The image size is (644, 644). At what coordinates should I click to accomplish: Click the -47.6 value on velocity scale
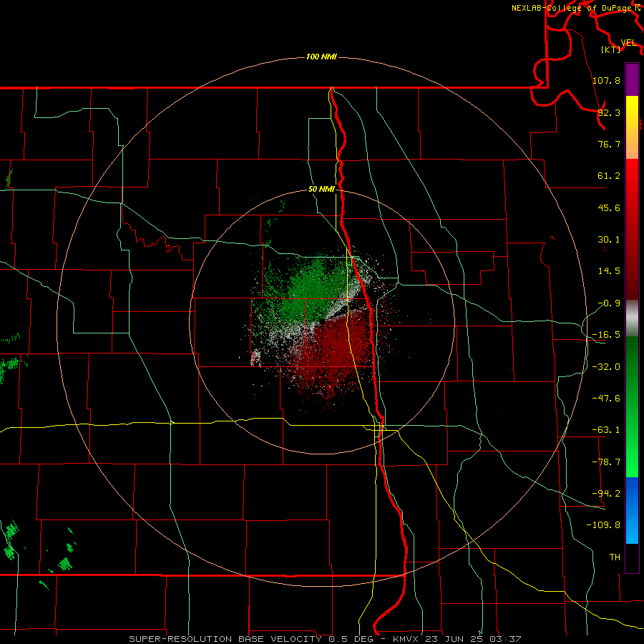[x=606, y=399]
